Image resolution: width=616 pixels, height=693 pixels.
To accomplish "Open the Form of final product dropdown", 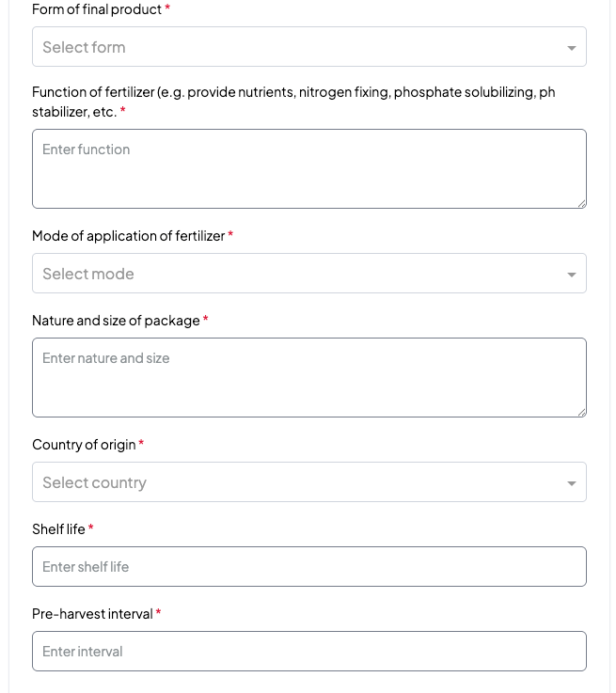I will coord(309,47).
